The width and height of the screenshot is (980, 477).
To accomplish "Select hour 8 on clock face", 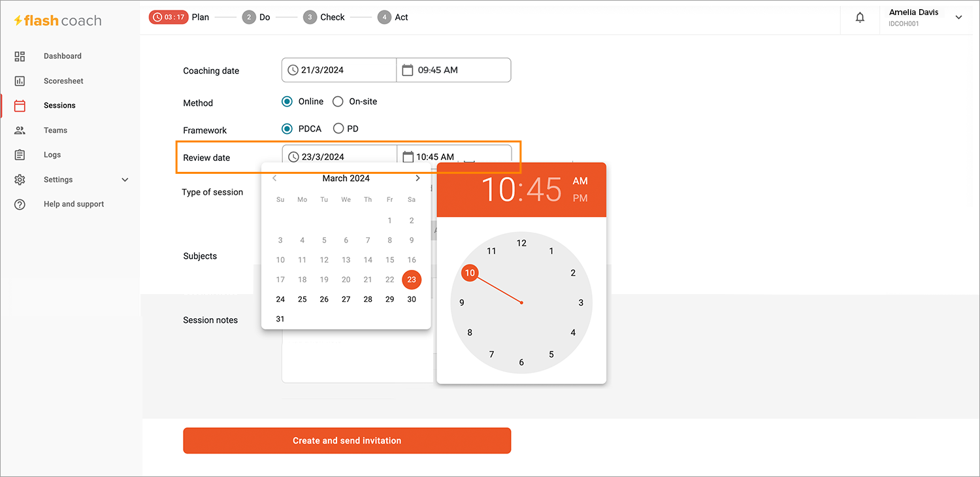I will (x=470, y=333).
